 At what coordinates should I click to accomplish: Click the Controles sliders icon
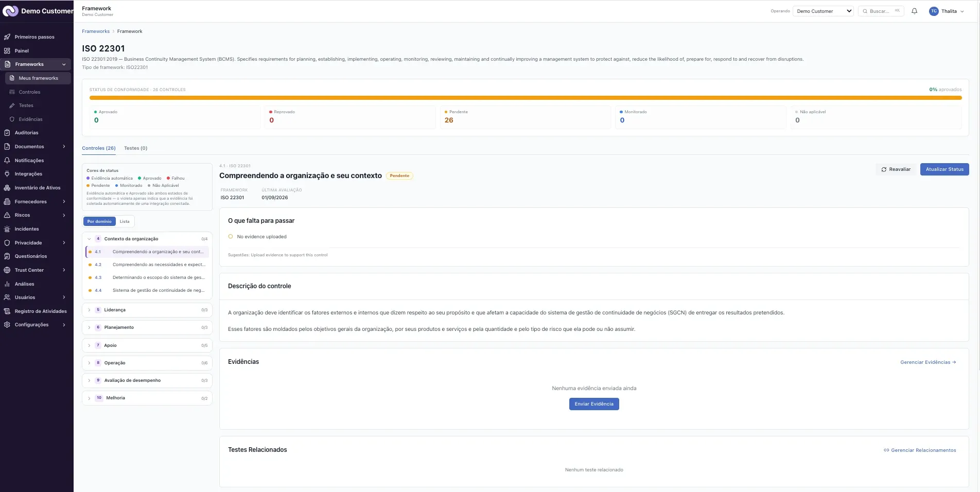point(12,92)
